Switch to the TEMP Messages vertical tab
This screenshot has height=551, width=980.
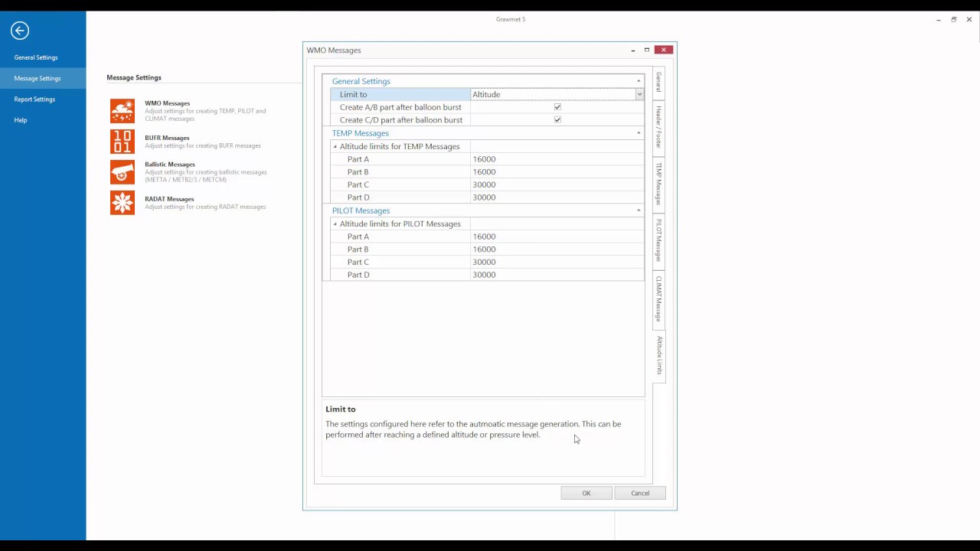point(658,184)
